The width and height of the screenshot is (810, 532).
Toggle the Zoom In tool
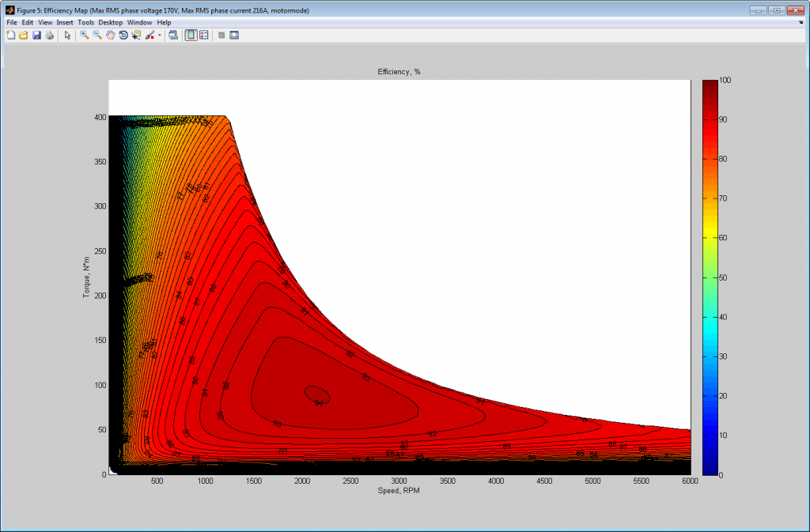[83, 35]
